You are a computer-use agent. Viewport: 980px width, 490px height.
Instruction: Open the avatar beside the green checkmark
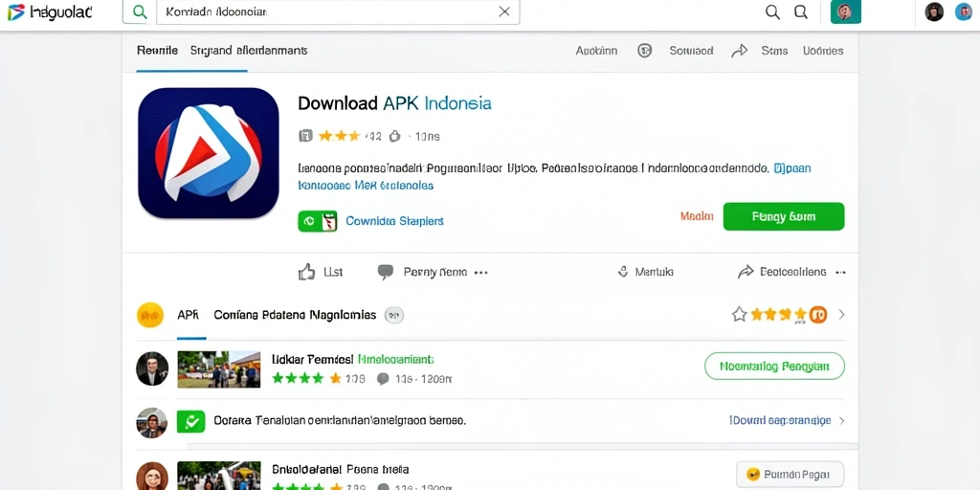click(x=152, y=423)
